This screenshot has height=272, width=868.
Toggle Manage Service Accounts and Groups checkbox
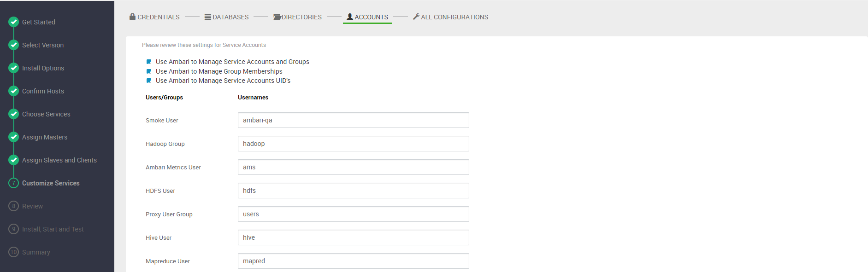[x=149, y=62]
